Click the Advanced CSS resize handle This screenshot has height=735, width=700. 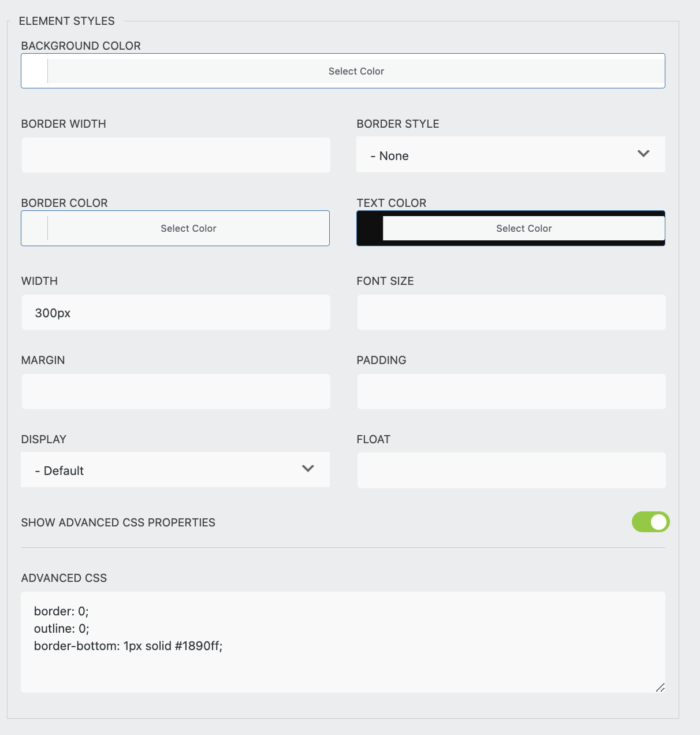coord(661,688)
